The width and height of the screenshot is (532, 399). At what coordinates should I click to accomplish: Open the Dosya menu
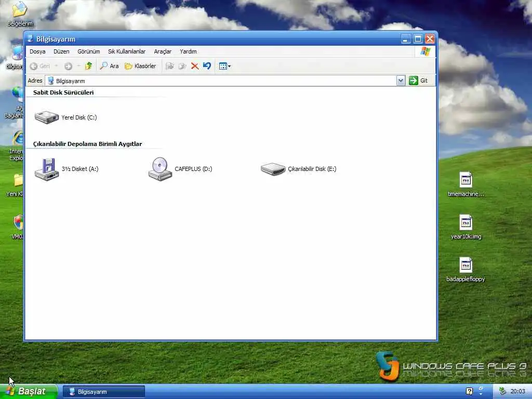coord(37,51)
